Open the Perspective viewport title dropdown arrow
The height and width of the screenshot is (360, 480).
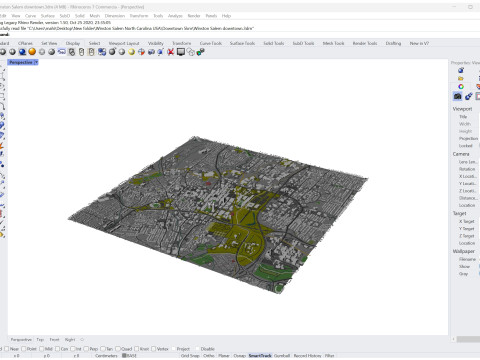pos(36,62)
